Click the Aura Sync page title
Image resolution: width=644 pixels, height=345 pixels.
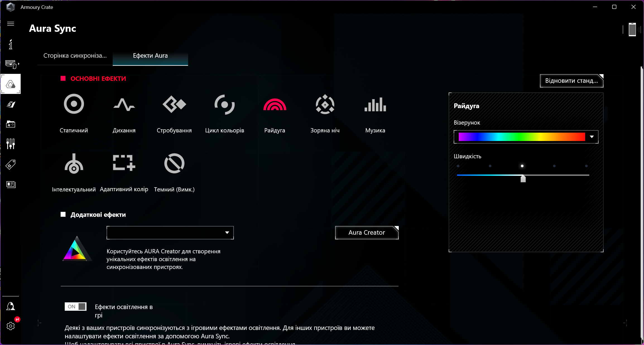52,28
